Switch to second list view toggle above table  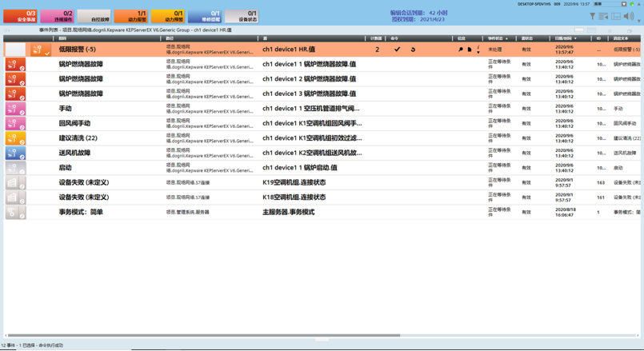pyautogui.click(x=591, y=30)
